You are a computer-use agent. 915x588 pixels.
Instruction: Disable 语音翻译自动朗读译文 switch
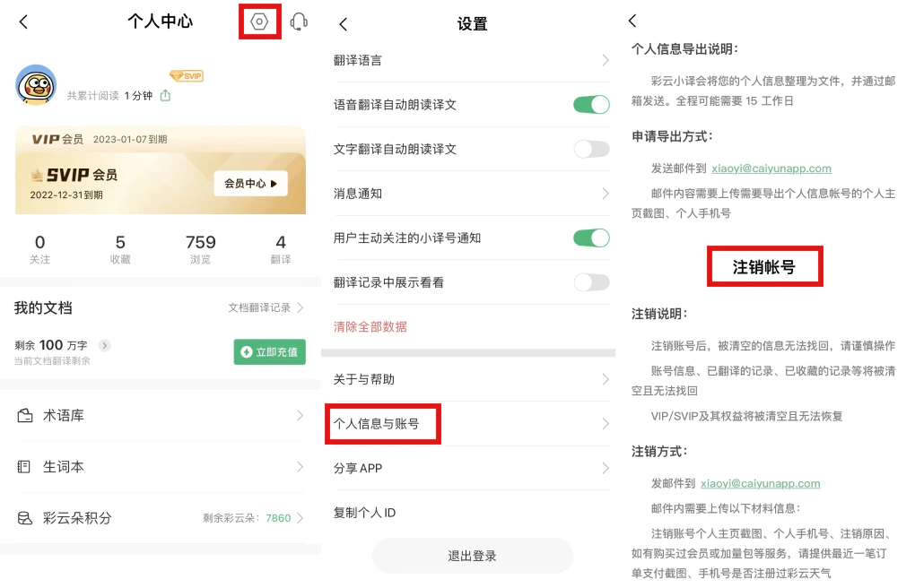(x=591, y=105)
